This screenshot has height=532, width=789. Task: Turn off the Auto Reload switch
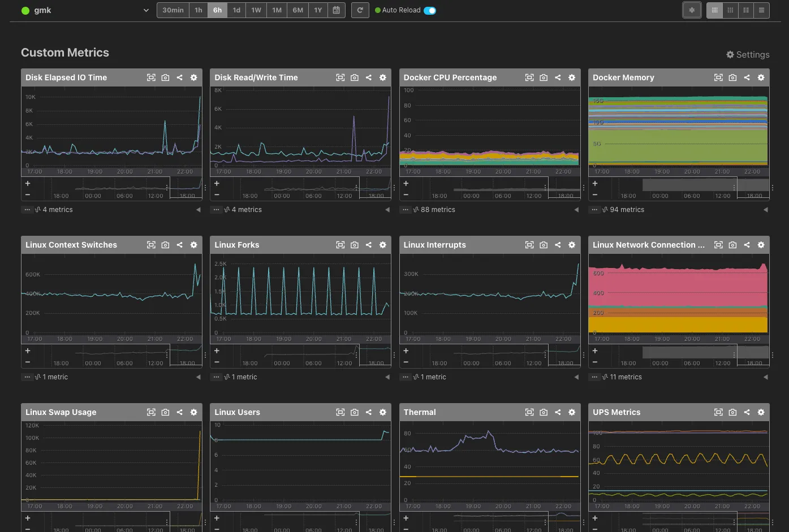430,10
